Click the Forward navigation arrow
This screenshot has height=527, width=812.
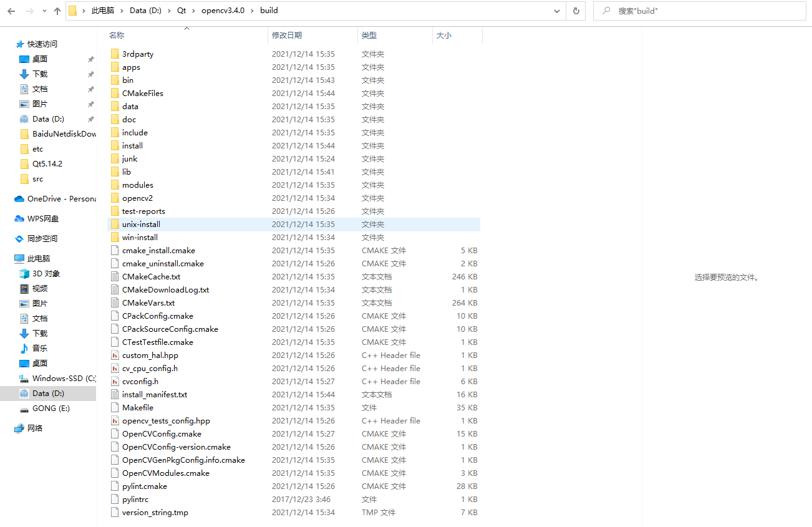tap(30, 11)
